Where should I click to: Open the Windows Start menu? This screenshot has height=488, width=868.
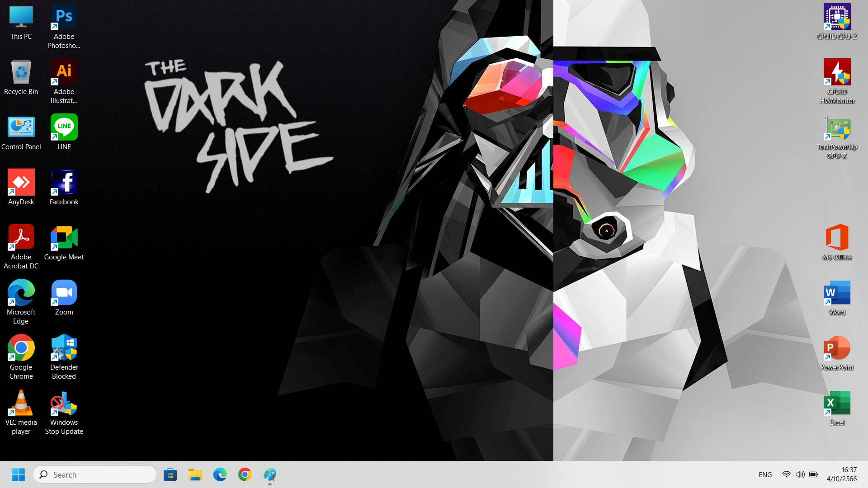tap(18, 474)
